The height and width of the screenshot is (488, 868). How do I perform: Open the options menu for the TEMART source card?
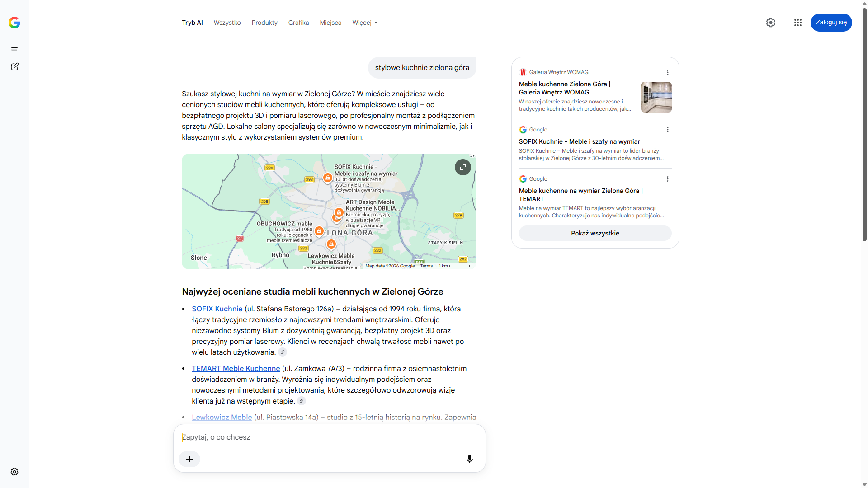(668, 179)
